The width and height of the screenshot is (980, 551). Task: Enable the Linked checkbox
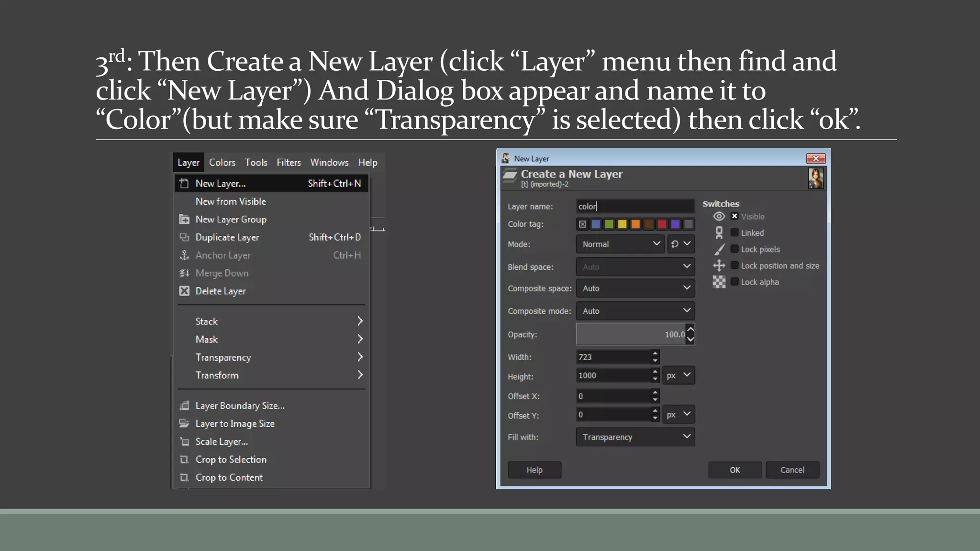[x=735, y=232]
